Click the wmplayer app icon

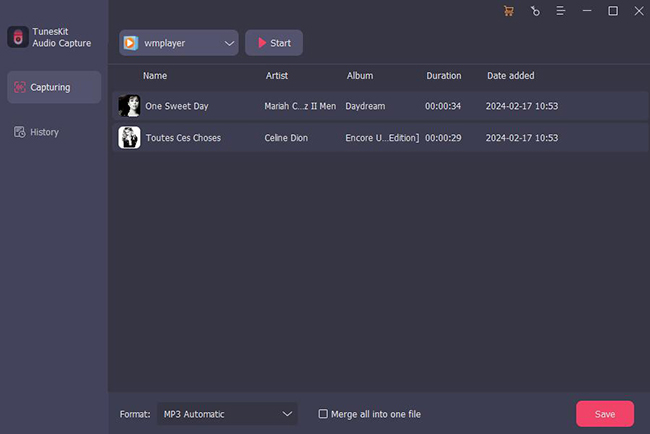tap(130, 43)
